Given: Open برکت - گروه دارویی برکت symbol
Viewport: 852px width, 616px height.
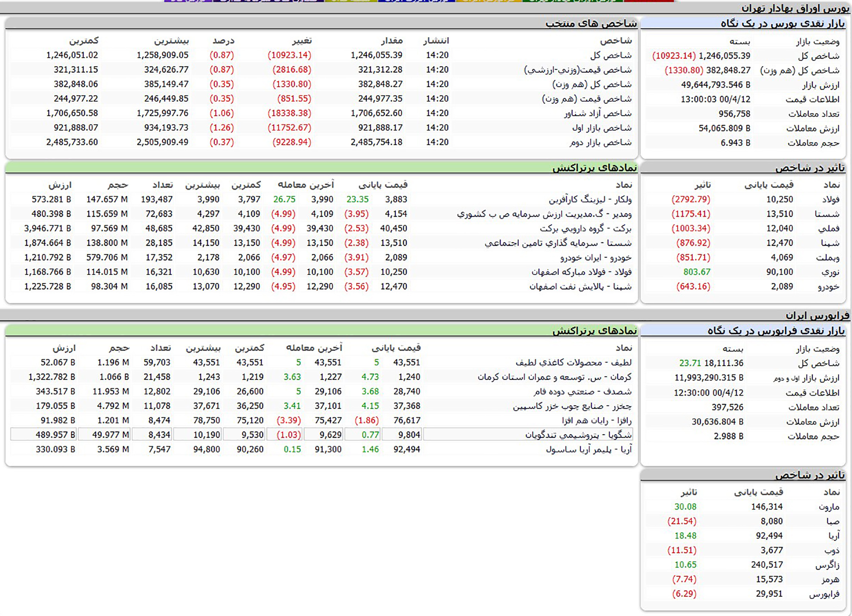Looking at the screenshot, I should pos(586,228).
